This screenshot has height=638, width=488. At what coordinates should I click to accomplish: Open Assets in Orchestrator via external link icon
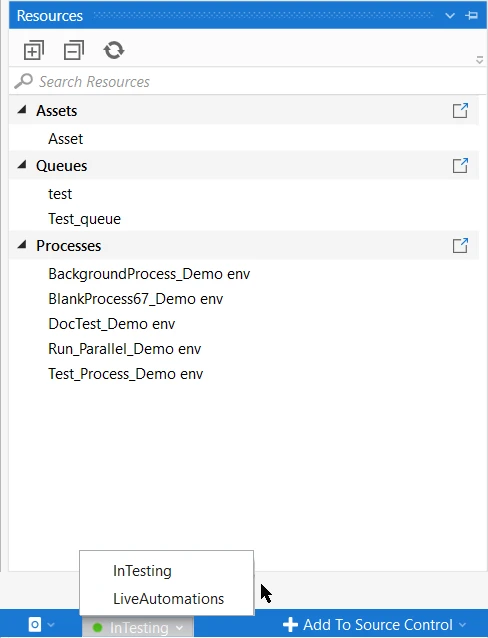(460, 110)
